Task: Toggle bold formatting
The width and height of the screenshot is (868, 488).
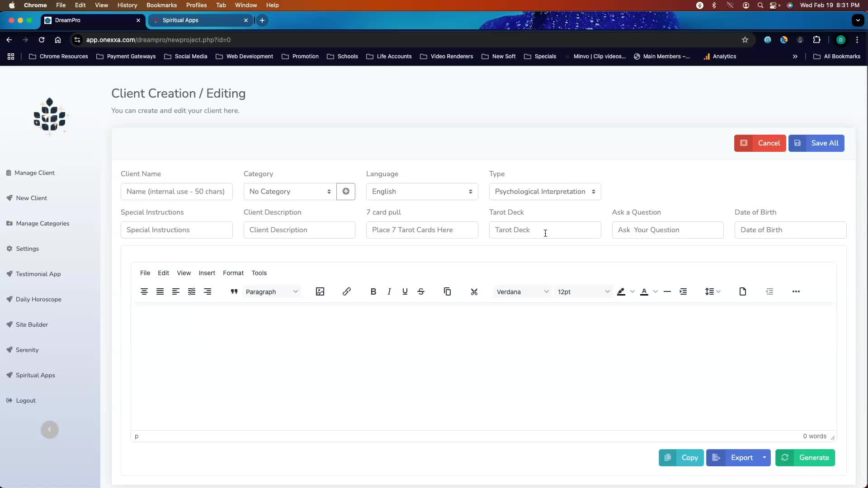Action: tap(373, 292)
